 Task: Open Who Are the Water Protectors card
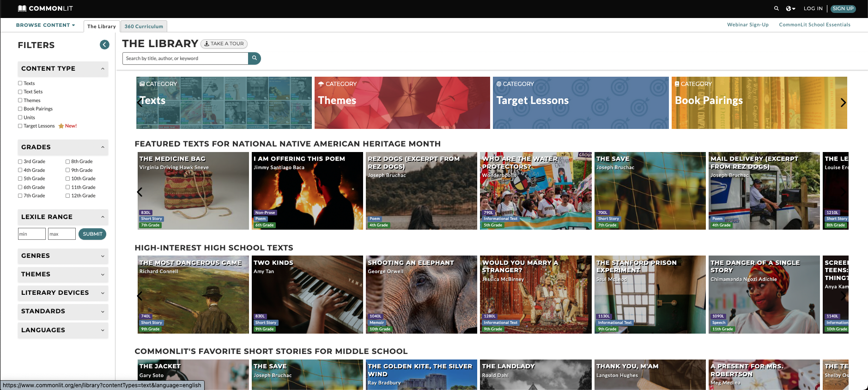click(536, 191)
